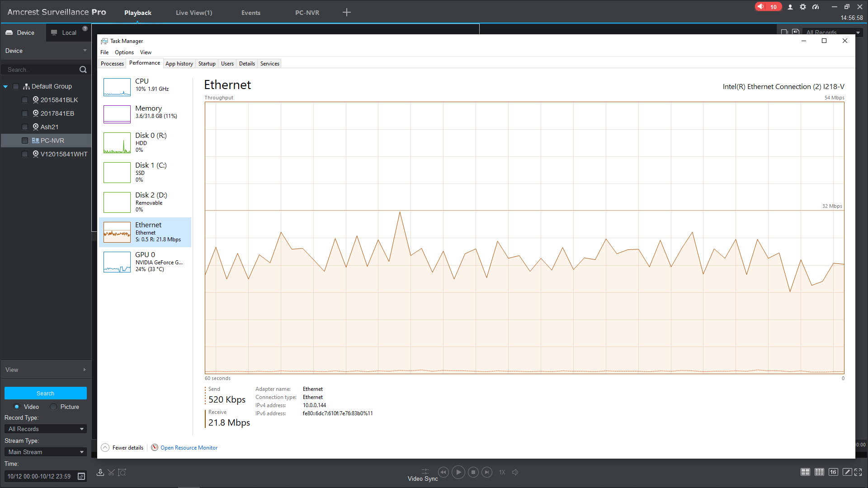
Task: Open the Task Manager File menu
Action: tap(104, 52)
